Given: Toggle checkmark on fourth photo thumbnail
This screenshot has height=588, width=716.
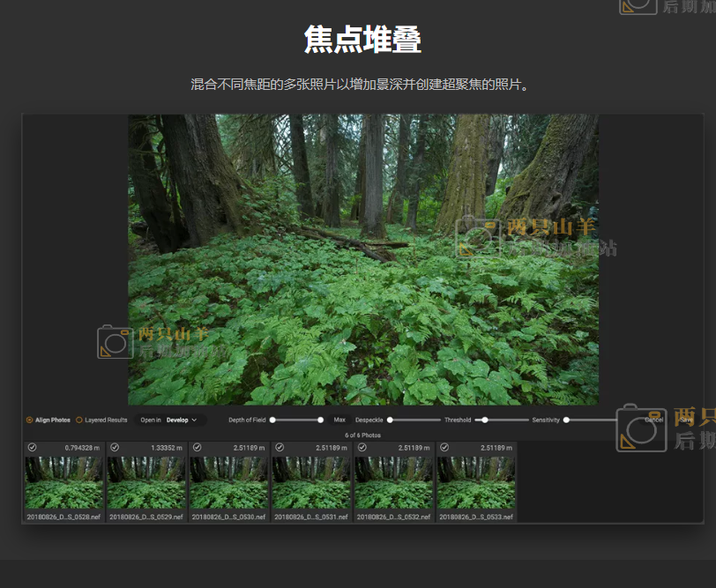Looking at the screenshot, I should click(280, 448).
